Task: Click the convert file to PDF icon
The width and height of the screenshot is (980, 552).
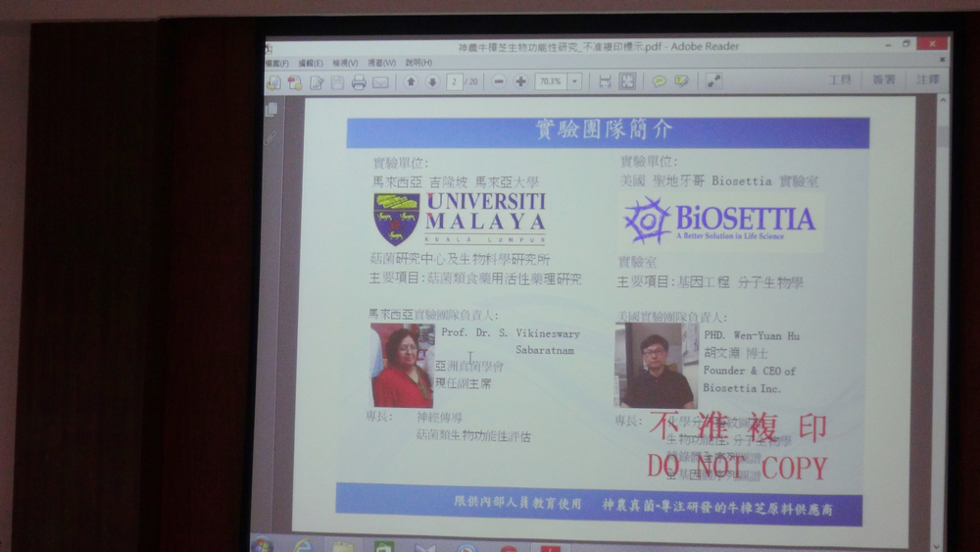Action: click(x=295, y=82)
